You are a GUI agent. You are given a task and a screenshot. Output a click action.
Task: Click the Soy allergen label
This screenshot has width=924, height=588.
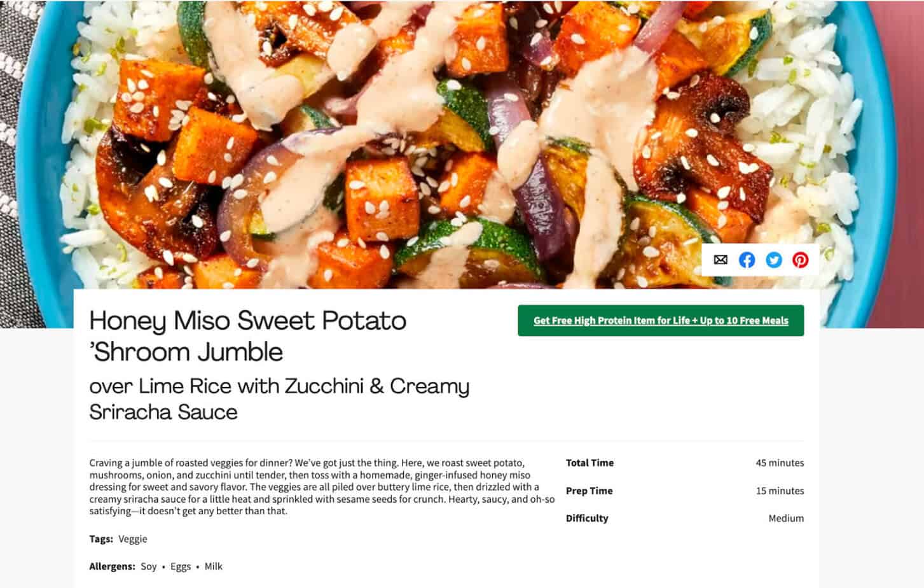pyautogui.click(x=149, y=566)
